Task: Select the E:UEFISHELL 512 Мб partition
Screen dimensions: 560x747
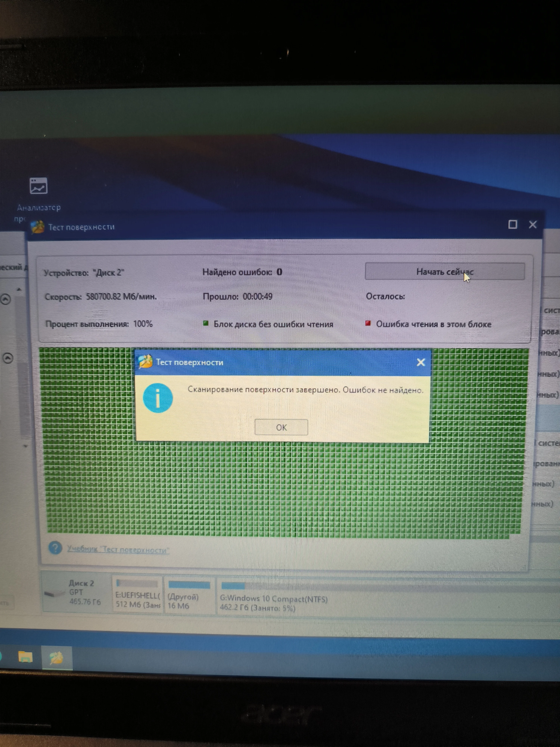Action: pos(137,594)
